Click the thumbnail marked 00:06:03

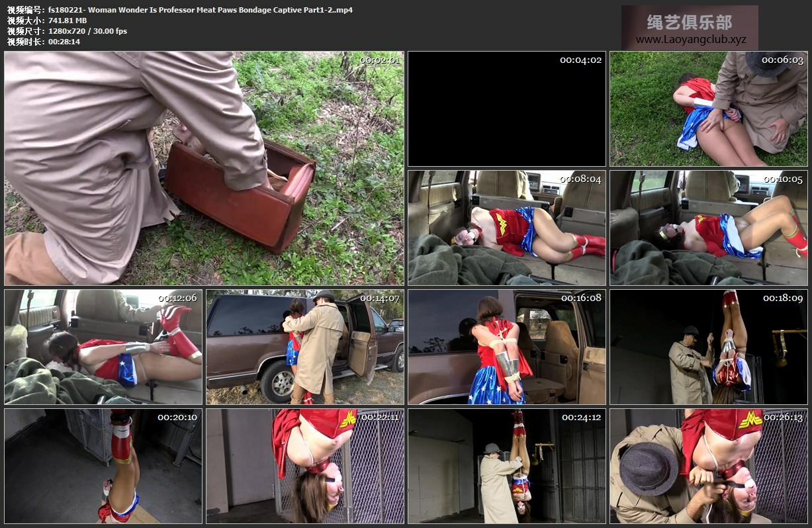[708, 109]
